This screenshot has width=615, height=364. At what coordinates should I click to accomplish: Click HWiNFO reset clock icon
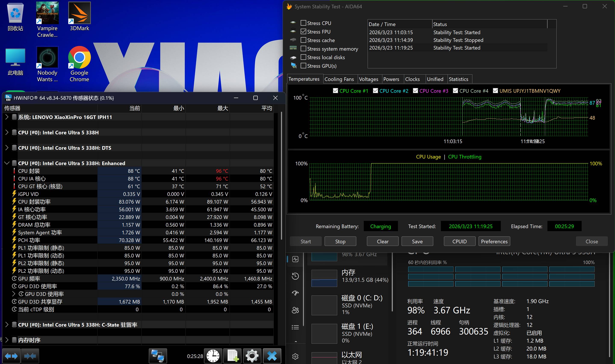click(213, 356)
